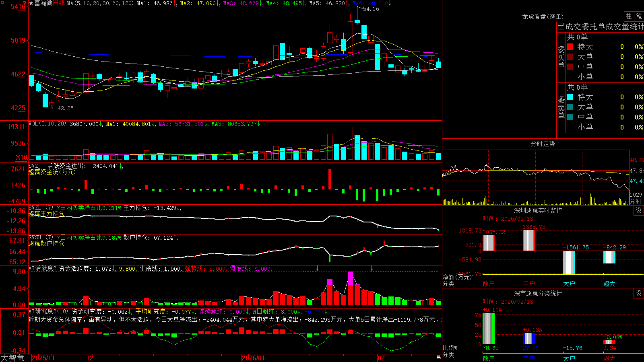Select the SVSH indicator label

pyautogui.click(x=35, y=238)
